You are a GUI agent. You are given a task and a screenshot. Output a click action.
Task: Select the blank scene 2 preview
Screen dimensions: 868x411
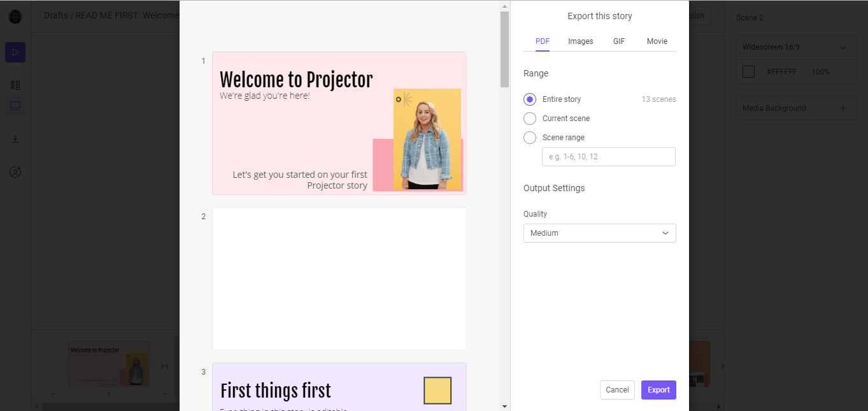tap(339, 279)
